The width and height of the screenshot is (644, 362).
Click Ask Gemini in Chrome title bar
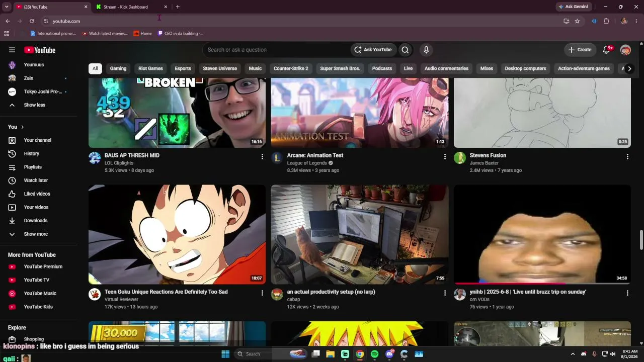[x=573, y=7]
